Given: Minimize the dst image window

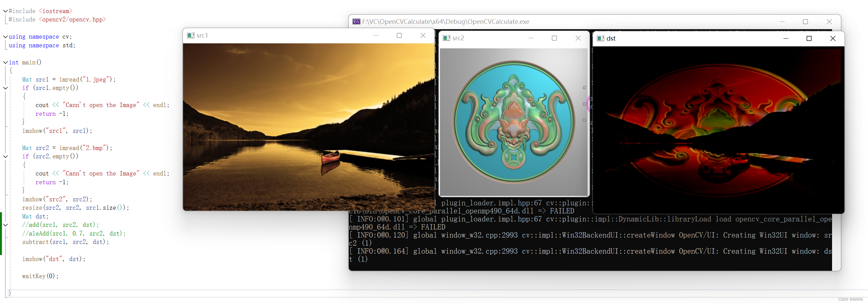Looking at the screenshot, I should click(786, 39).
